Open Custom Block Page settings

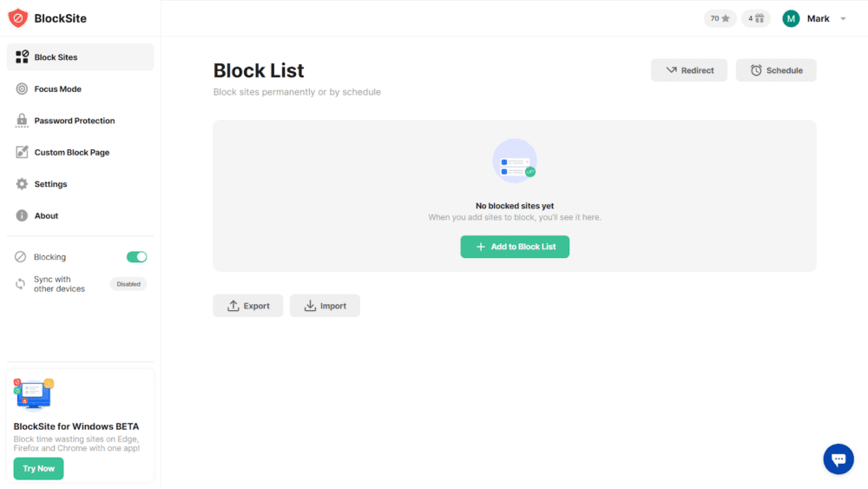[80, 152]
